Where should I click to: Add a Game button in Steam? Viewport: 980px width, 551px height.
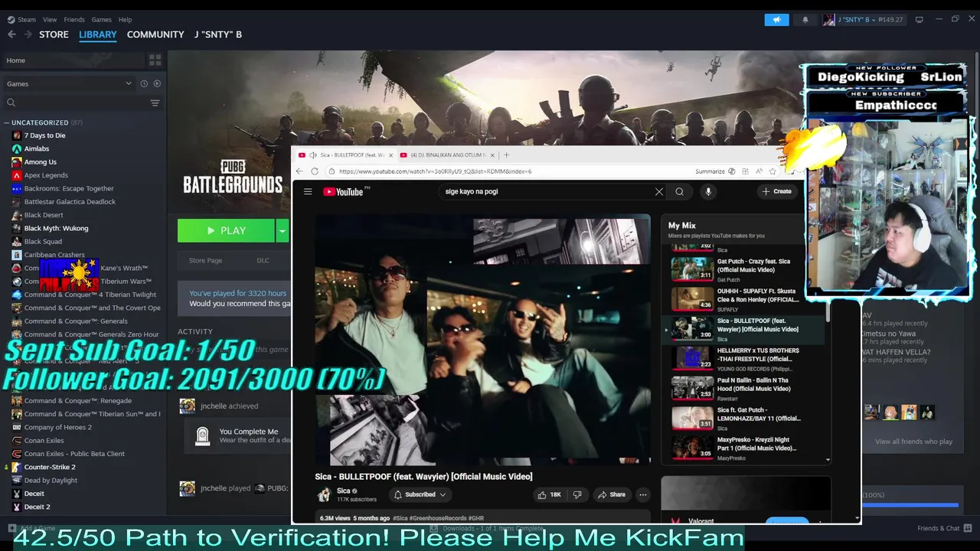pyautogui.click(x=32, y=528)
